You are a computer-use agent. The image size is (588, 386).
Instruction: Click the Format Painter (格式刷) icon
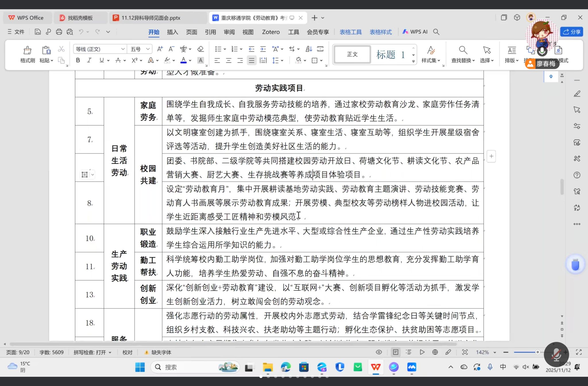[x=27, y=50]
